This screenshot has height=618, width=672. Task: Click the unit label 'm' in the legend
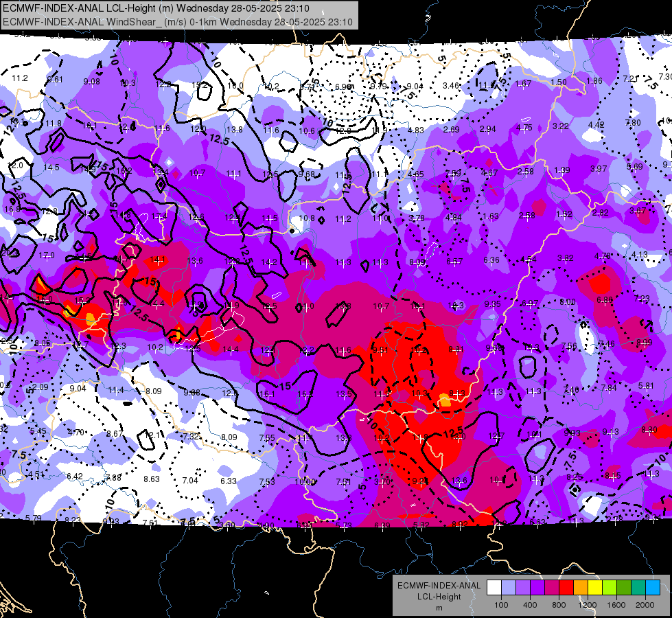tap(439, 608)
